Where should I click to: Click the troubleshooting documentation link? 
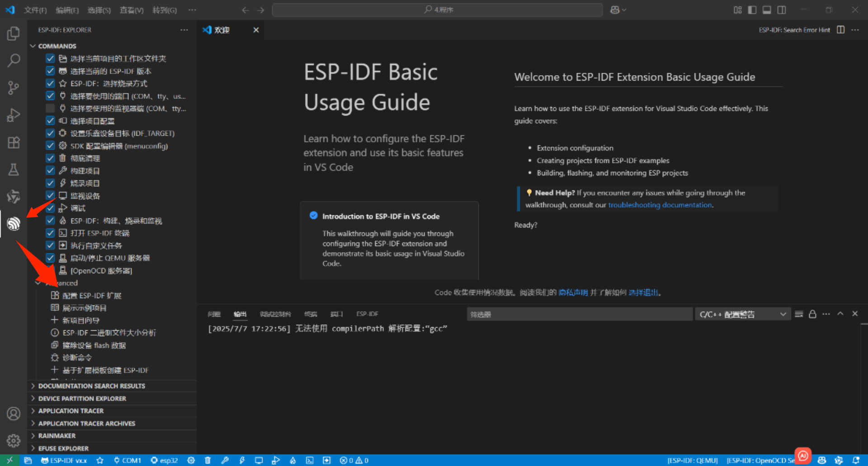(x=660, y=204)
